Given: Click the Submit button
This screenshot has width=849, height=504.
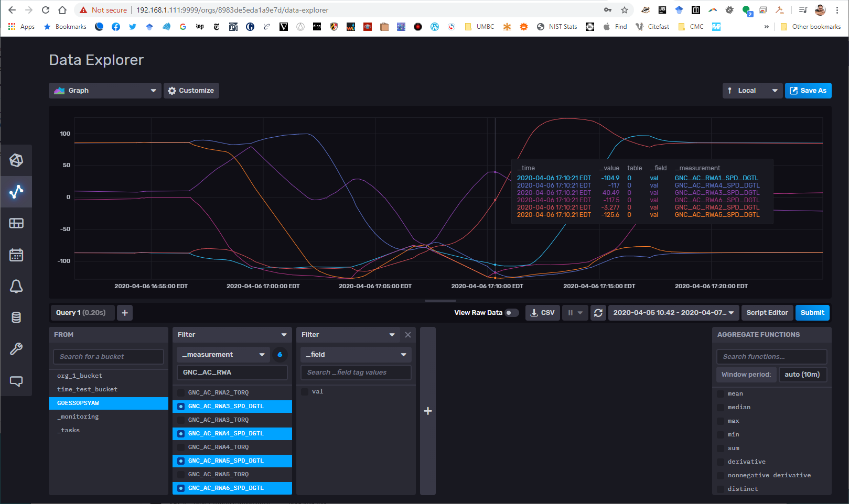Looking at the screenshot, I should 812,313.
